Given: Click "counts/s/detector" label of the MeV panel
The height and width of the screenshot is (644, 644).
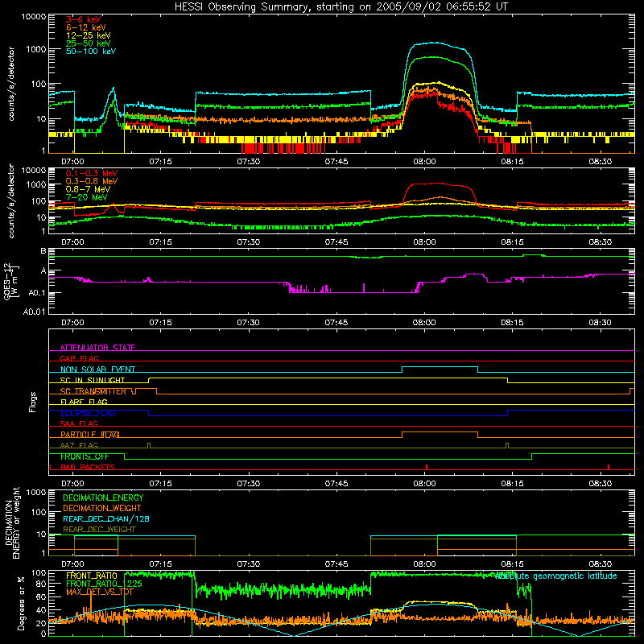Looking at the screenshot, I should (x=11, y=201).
